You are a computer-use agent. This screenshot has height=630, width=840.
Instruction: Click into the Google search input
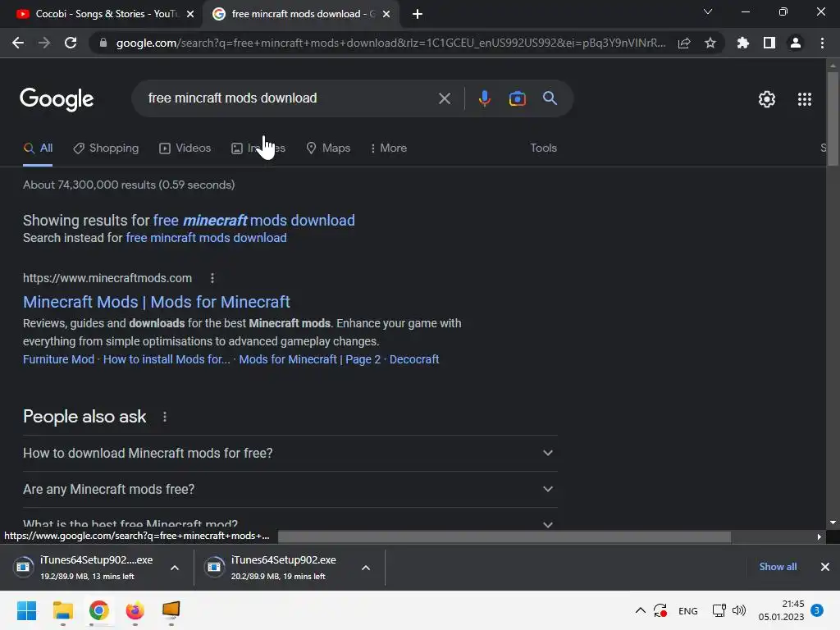point(290,98)
